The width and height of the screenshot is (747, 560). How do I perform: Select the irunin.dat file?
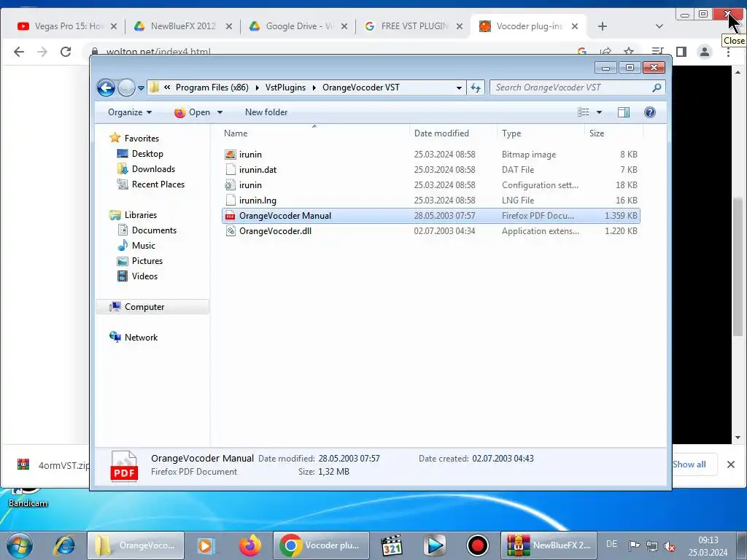point(430,169)
